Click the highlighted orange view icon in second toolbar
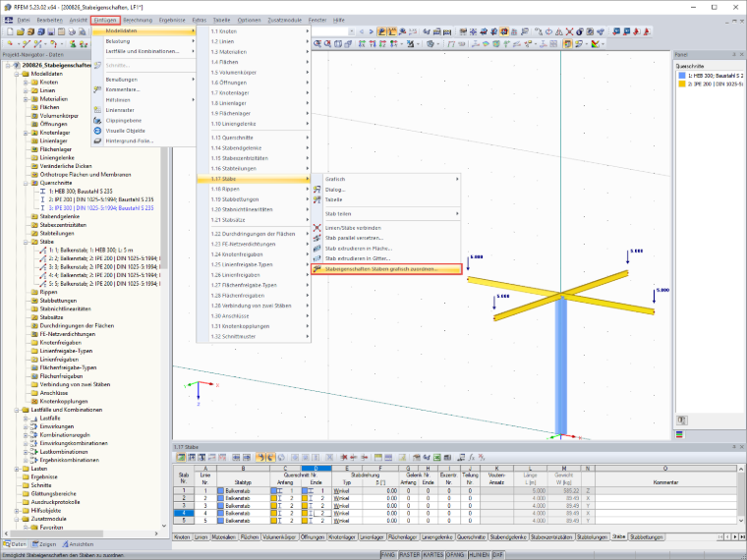 567,44
